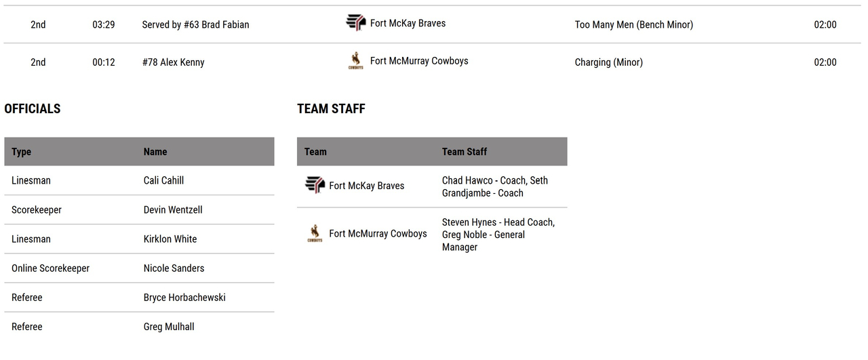Select Cowboys logo in the Team Staff table

(x=315, y=234)
